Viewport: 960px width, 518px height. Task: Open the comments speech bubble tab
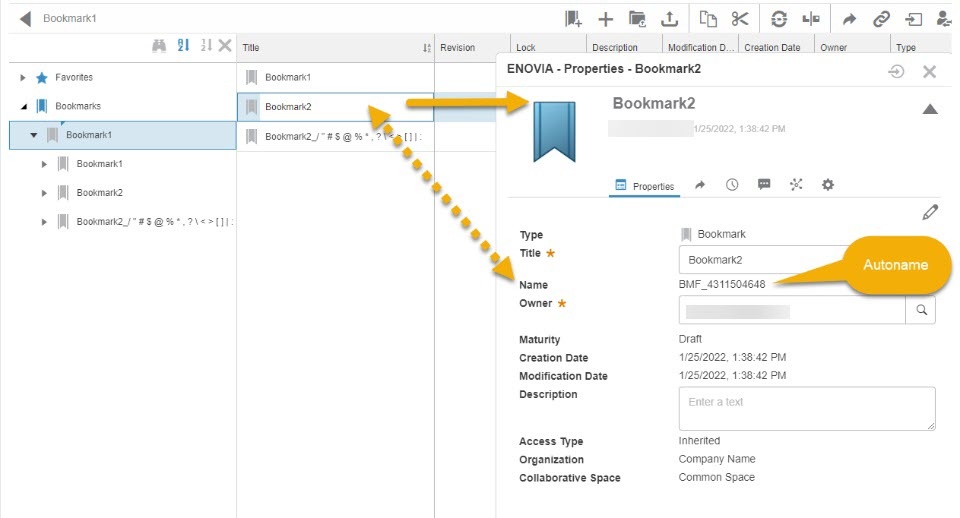pyautogui.click(x=764, y=184)
